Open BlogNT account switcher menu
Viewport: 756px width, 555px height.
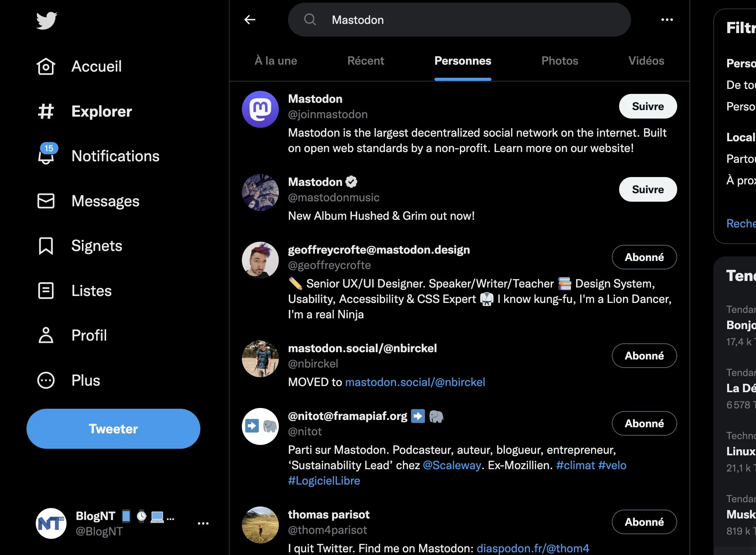click(203, 523)
